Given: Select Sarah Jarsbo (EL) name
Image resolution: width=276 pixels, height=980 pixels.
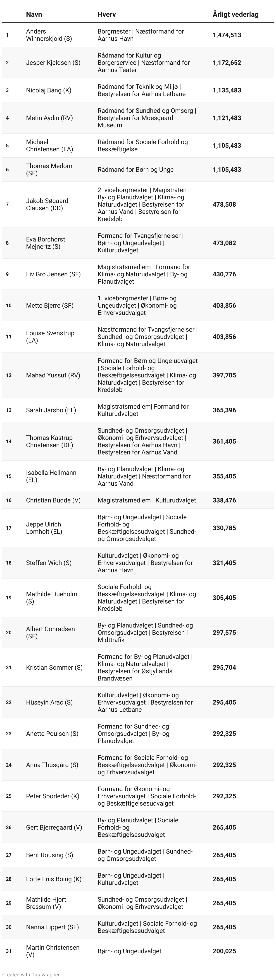Looking at the screenshot, I should (x=51, y=410).
